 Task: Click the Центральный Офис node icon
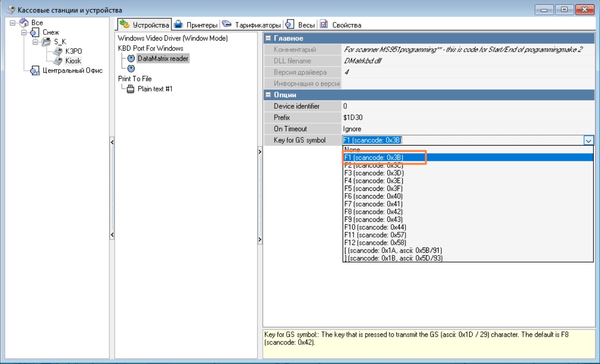coord(34,71)
